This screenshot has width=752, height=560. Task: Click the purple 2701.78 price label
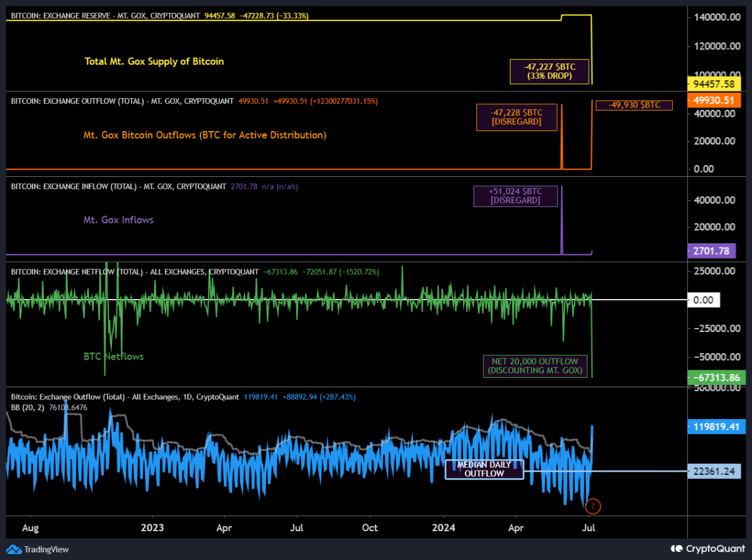tap(711, 251)
